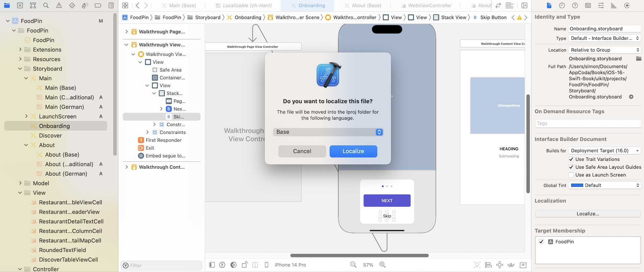Open the History inspector clock icon
Screen dimensions: 644x272
click(562, 5)
